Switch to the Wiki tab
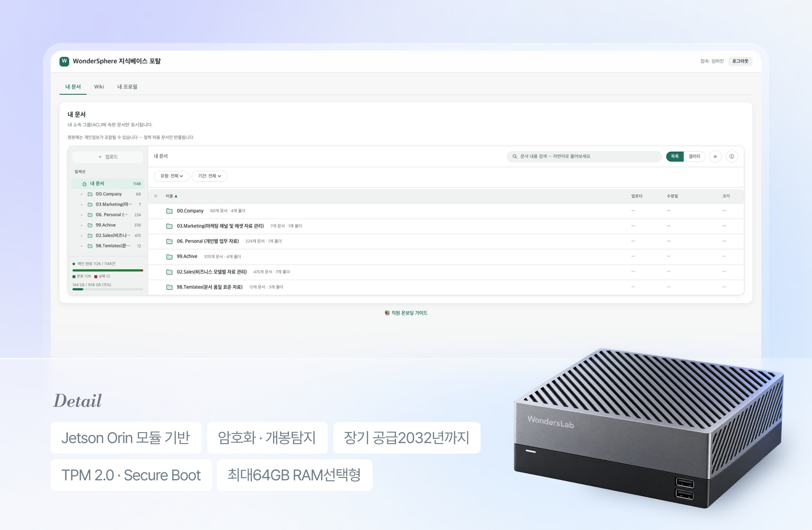This screenshot has height=530, width=812. click(x=99, y=87)
